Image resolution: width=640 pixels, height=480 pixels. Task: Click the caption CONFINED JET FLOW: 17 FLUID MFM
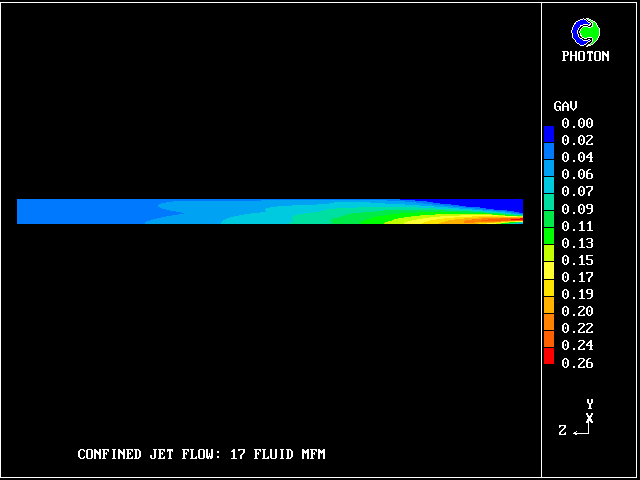pos(201,455)
